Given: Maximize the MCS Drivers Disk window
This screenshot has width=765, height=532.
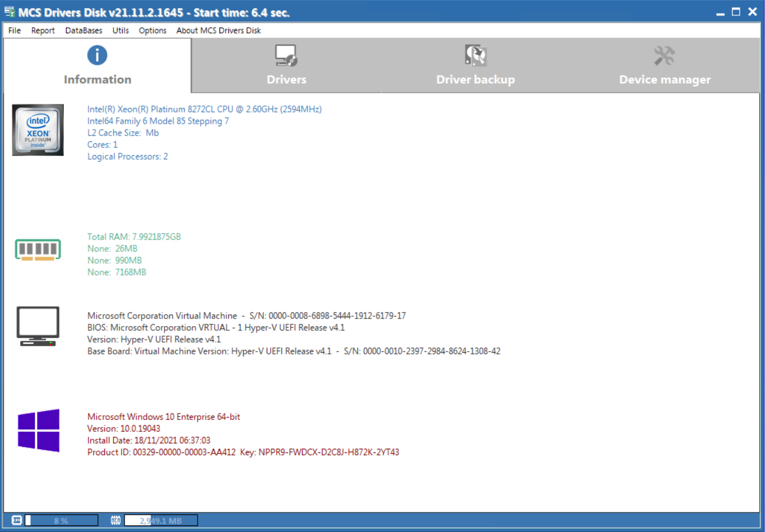Looking at the screenshot, I should pyautogui.click(x=736, y=12).
